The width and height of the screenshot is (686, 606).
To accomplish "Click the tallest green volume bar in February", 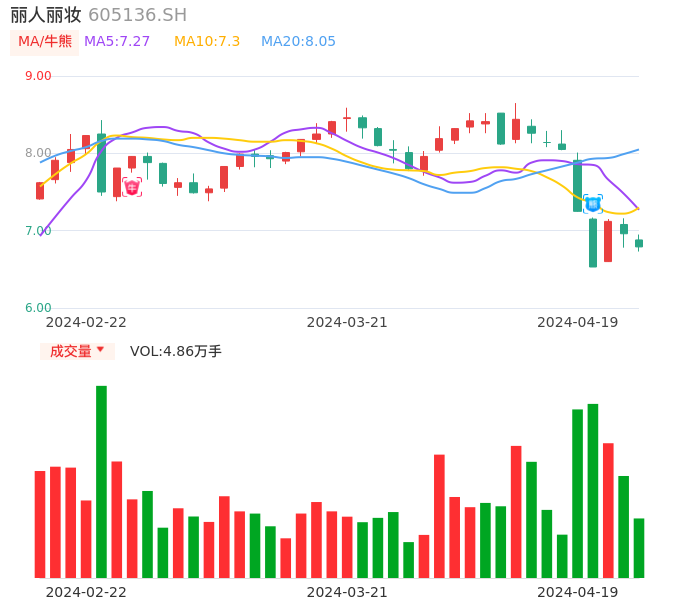I will (101, 480).
